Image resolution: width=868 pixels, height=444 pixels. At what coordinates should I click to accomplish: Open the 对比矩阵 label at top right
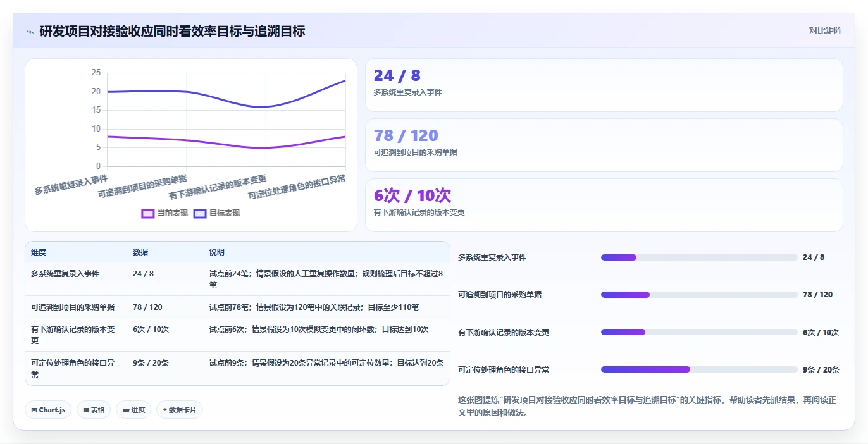[825, 30]
